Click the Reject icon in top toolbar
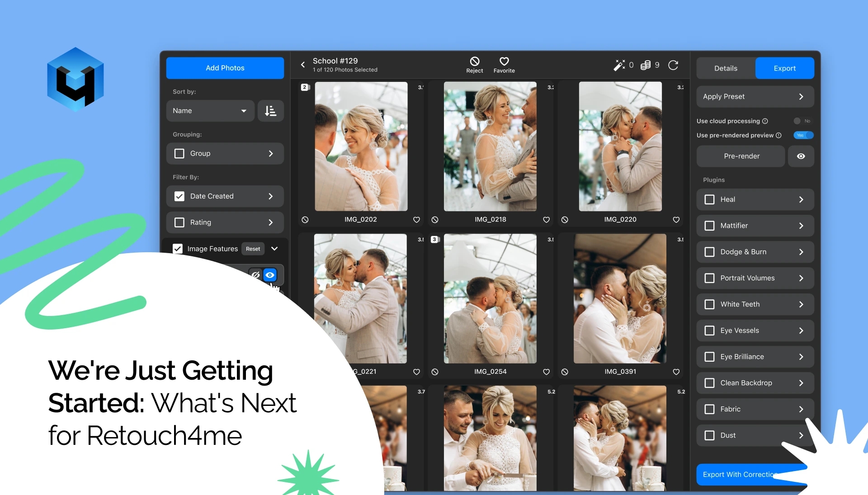The width and height of the screenshot is (868, 495). (475, 61)
